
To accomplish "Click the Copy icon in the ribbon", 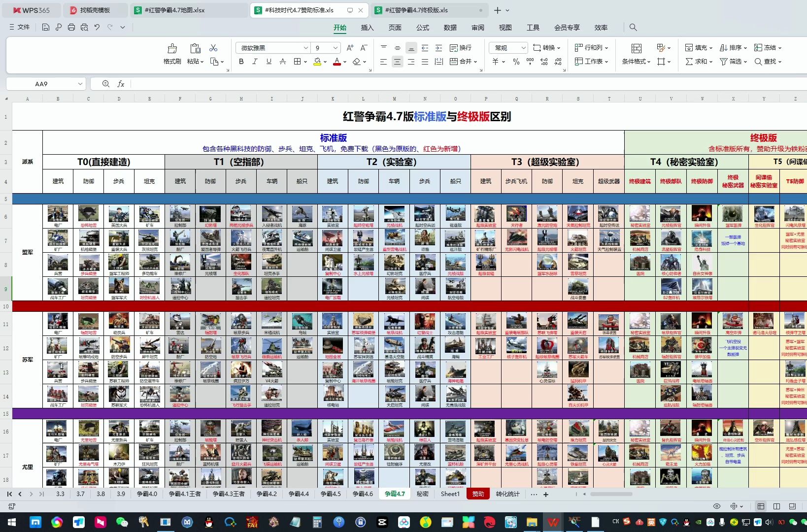I will click(214, 62).
